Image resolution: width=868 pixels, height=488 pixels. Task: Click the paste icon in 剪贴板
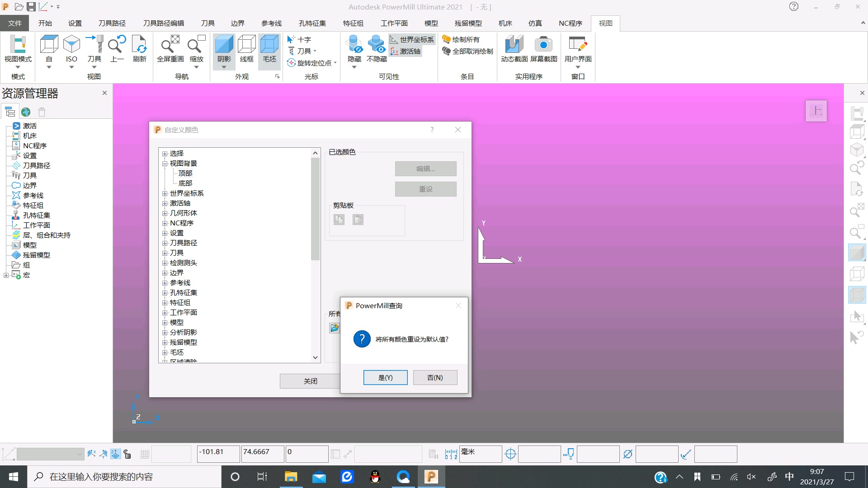[358, 220]
